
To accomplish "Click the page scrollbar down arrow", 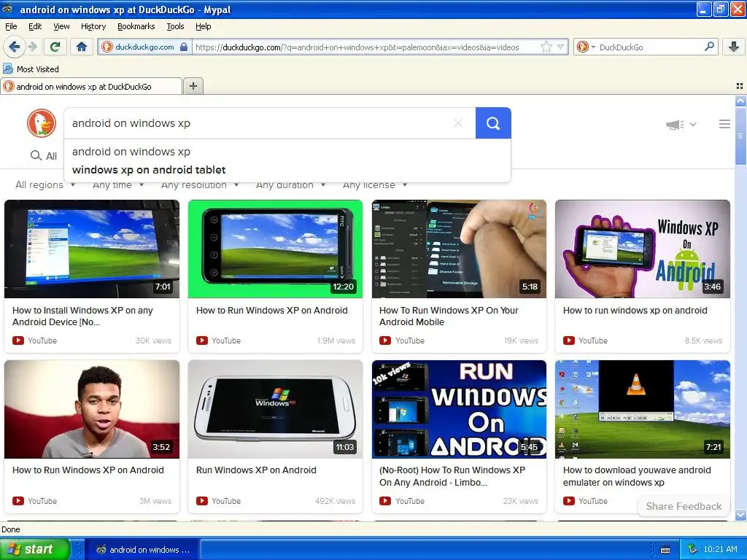I will pyautogui.click(x=740, y=516).
